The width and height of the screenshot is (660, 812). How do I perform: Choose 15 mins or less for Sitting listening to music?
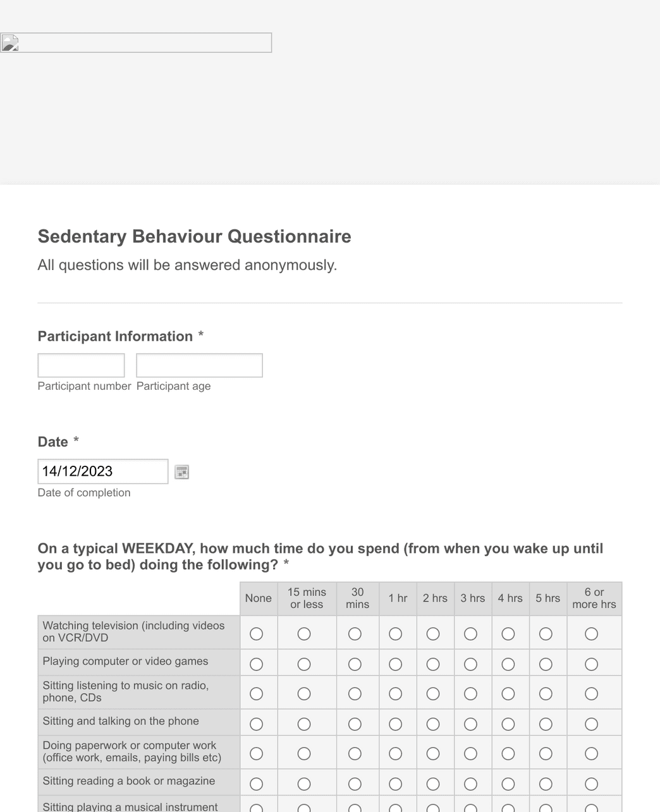pyautogui.click(x=304, y=693)
